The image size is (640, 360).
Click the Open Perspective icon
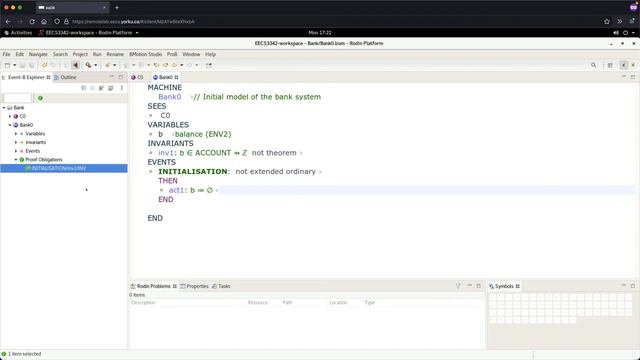[610, 65]
